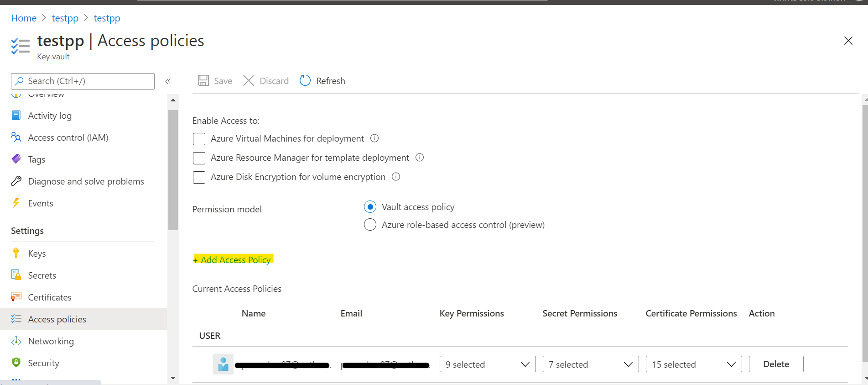Click the Email column header
868x385 pixels.
[351, 313]
